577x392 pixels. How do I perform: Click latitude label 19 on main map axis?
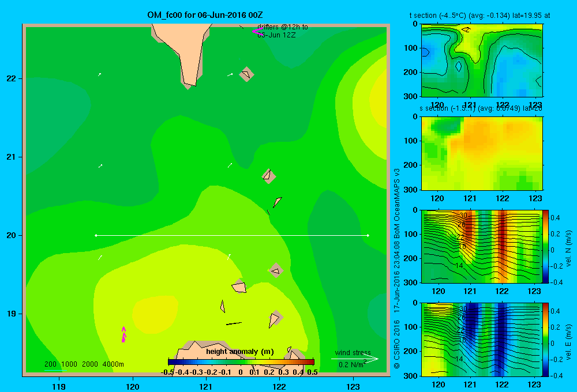pyautogui.click(x=12, y=314)
